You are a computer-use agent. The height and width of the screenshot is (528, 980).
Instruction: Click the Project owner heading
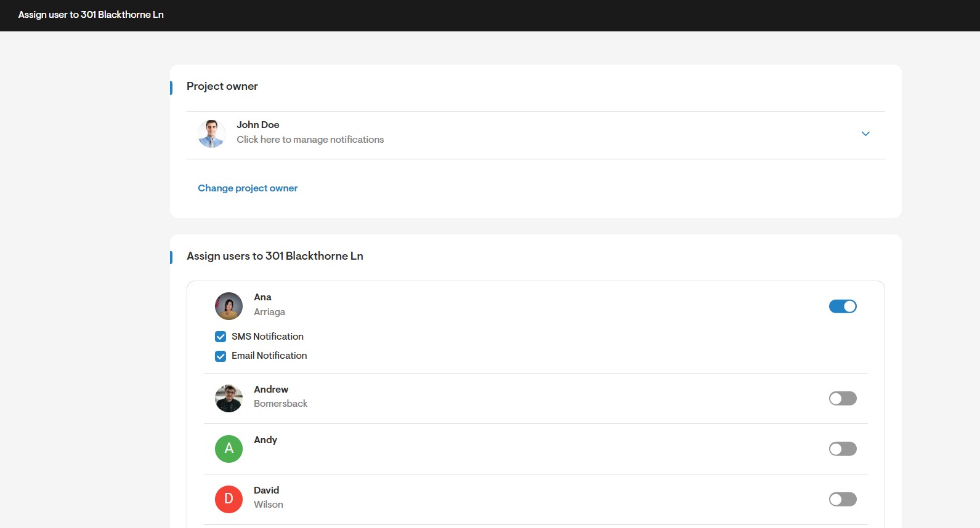pyautogui.click(x=222, y=86)
